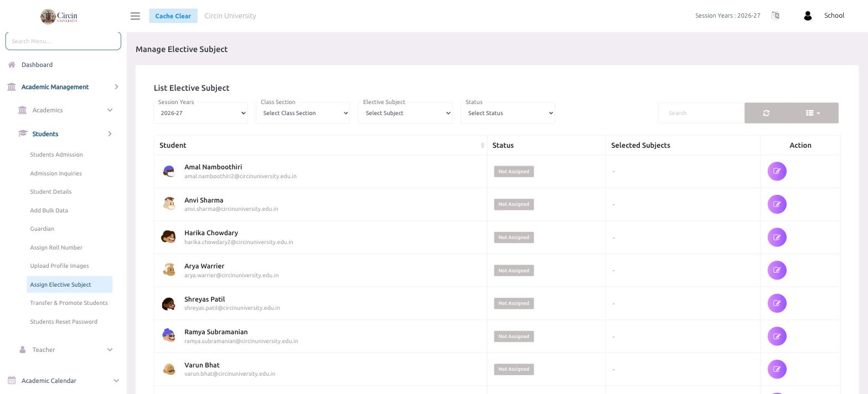The width and height of the screenshot is (868, 394).
Task: Click Anvi Sharma's avatar image
Action: tap(169, 204)
